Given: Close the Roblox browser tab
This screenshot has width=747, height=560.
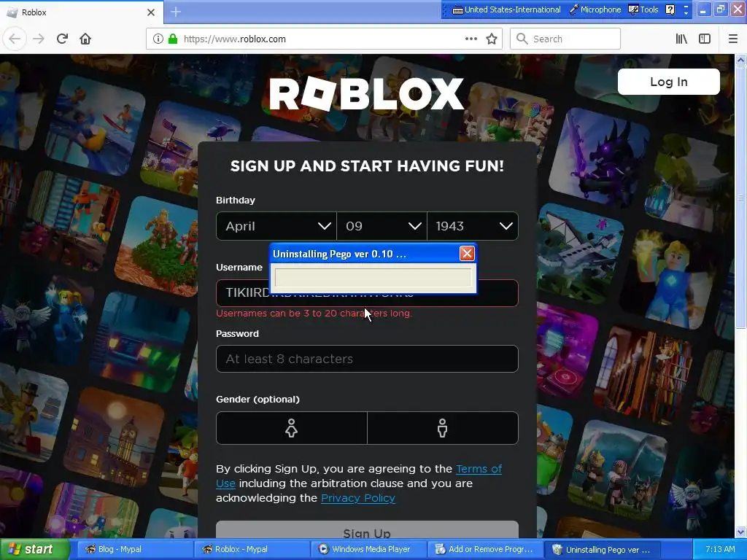Looking at the screenshot, I should pyautogui.click(x=151, y=12).
